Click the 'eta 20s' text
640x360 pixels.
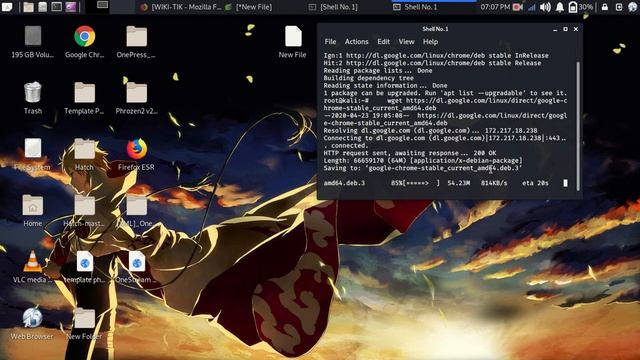[x=536, y=183]
